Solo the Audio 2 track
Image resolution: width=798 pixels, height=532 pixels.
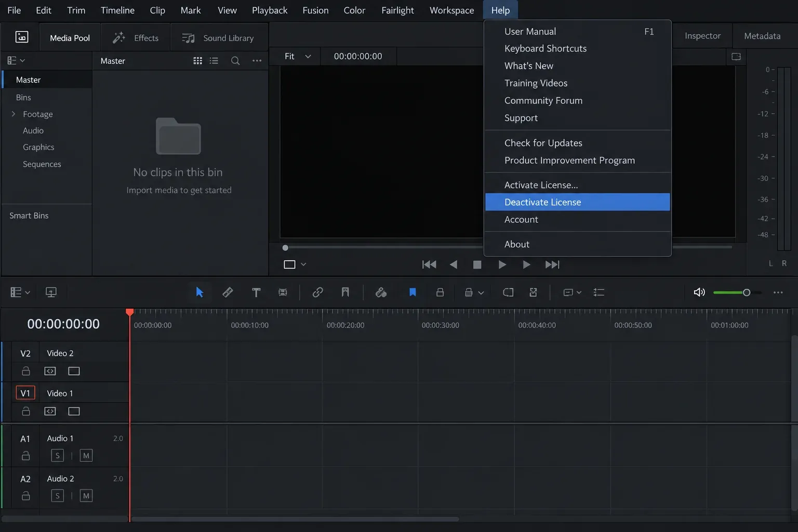(57, 496)
